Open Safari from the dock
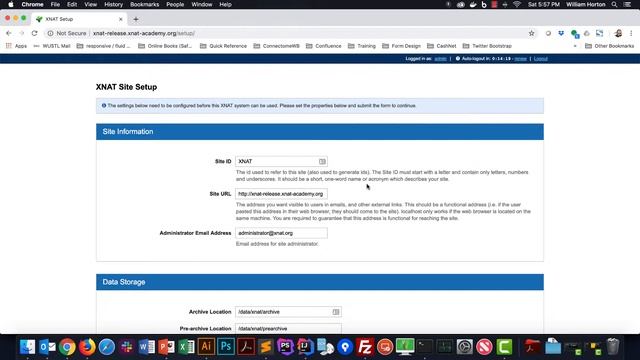The height and width of the screenshot is (360, 640). pos(107,347)
